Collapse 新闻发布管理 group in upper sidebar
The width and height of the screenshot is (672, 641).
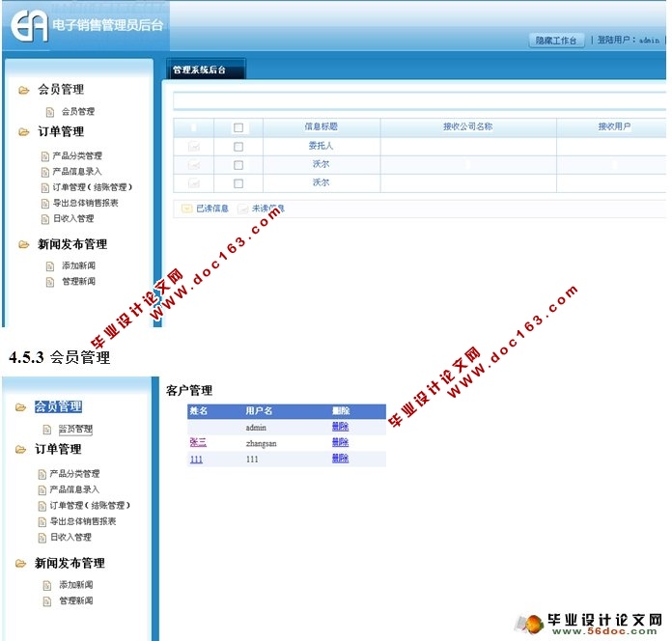[72, 244]
